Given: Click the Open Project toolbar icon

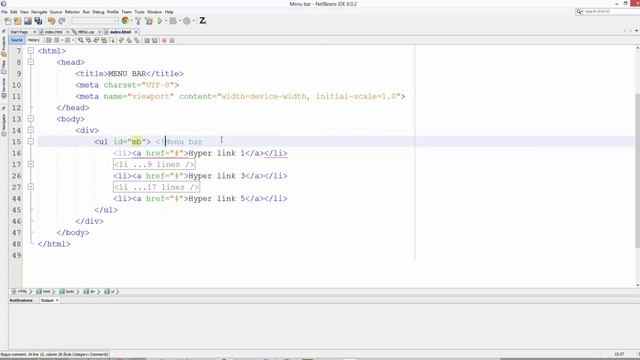Looking at the screenshot, I should (28, 21).
